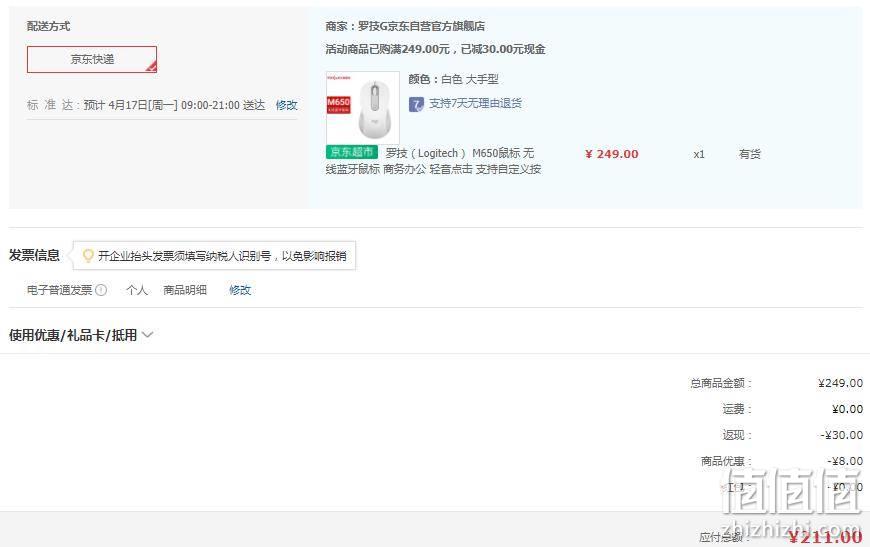Click the 有货 stock status
This screenshot has width=870, height=547.
point(750,154)
